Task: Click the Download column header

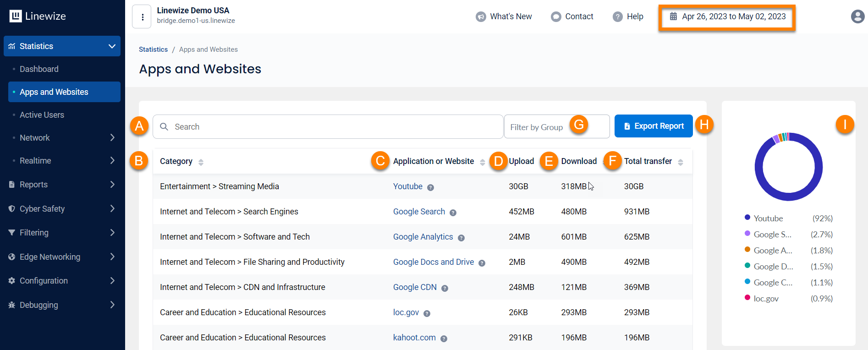Action: click(x=579, y=161)
